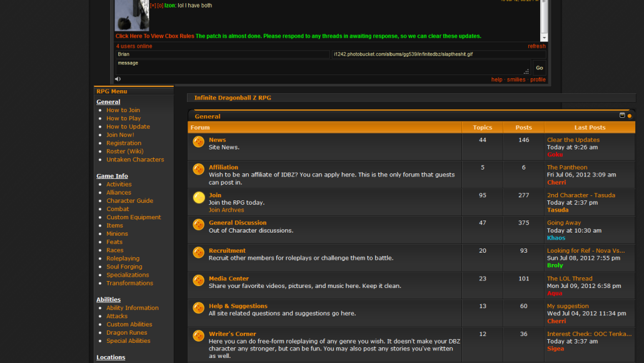Click the chat name field containing Brian

pos(222,54)
